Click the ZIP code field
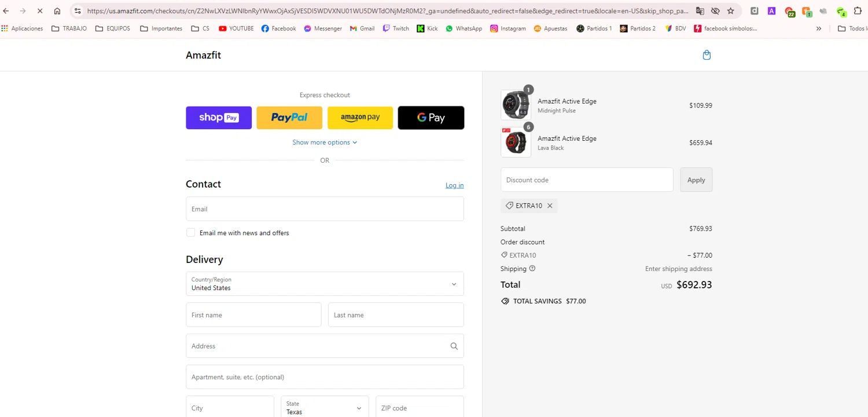868x417 pixels. (420, 407)
